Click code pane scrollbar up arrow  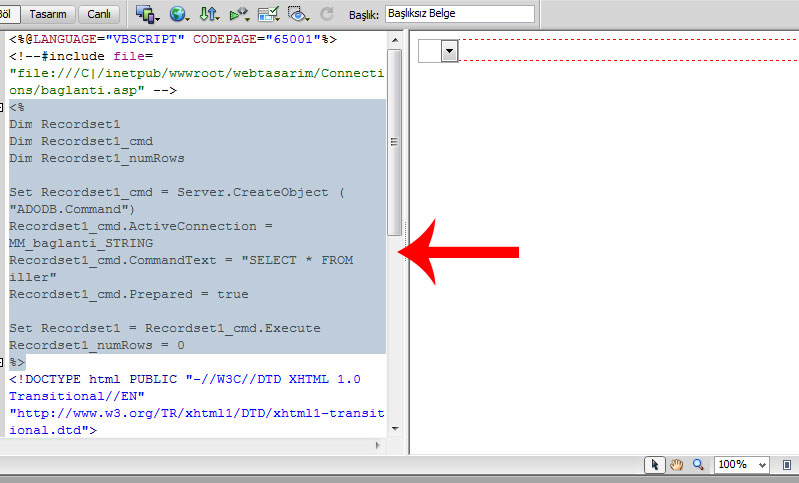395,40
